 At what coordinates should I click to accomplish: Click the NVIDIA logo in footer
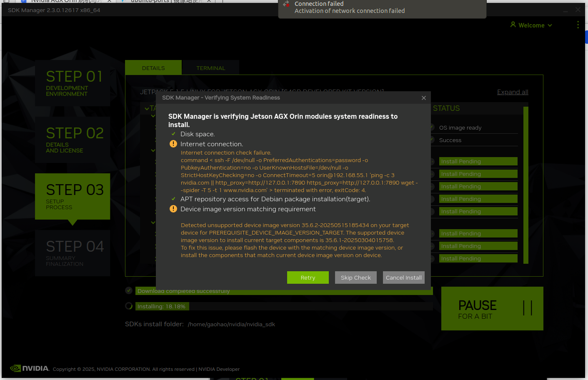[x=30, y=368]
